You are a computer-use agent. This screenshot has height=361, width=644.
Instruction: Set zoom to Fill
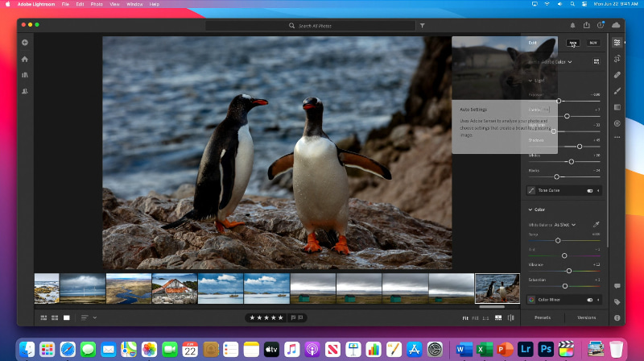pyautogui.click(x=475, y=318)
